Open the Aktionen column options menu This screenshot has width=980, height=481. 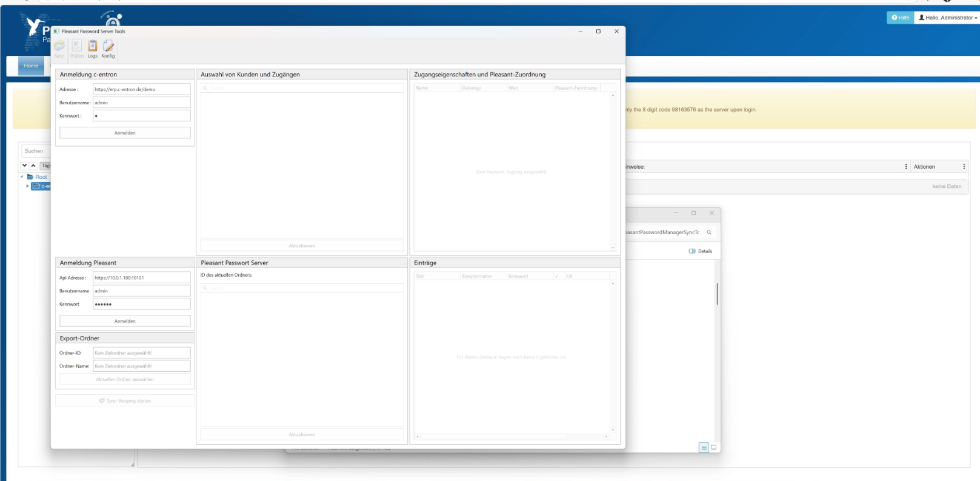coord(964,167)
